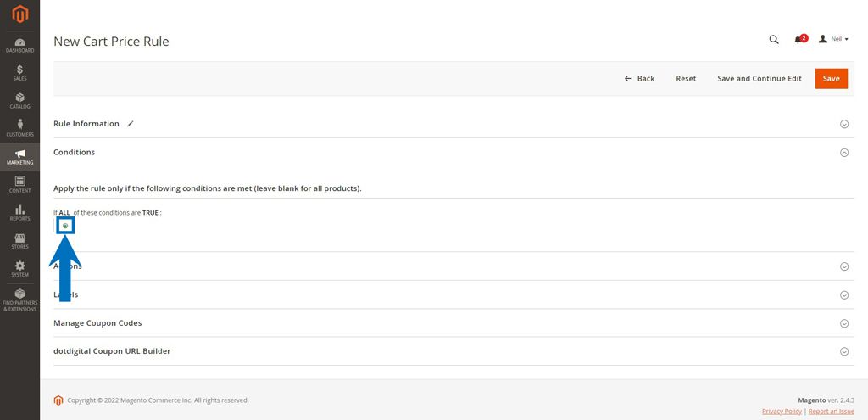
Task: Change the TRUE condition value
Action: (150, 213)
